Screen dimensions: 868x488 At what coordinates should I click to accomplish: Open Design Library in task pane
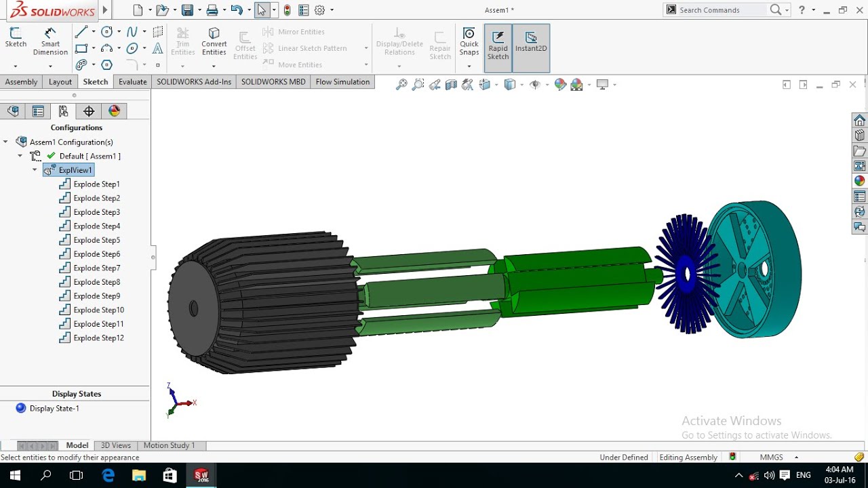860,136
